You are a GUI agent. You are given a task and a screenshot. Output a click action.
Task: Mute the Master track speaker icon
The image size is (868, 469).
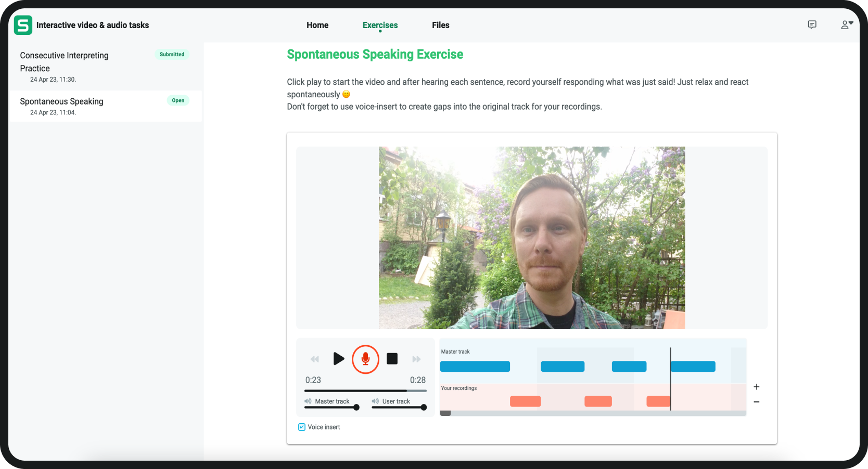(308, 401)
